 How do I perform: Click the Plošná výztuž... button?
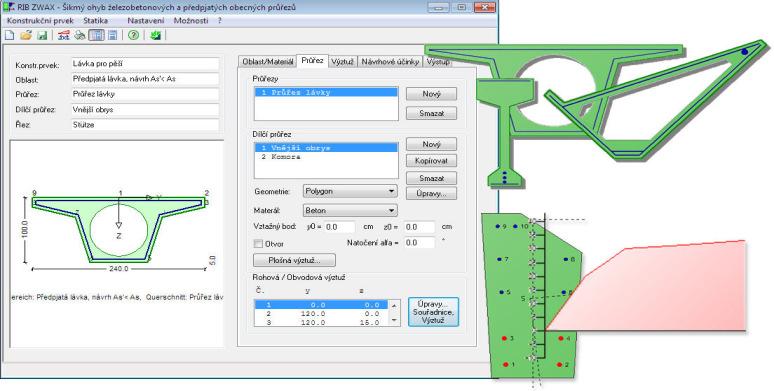tap(294, 260)
